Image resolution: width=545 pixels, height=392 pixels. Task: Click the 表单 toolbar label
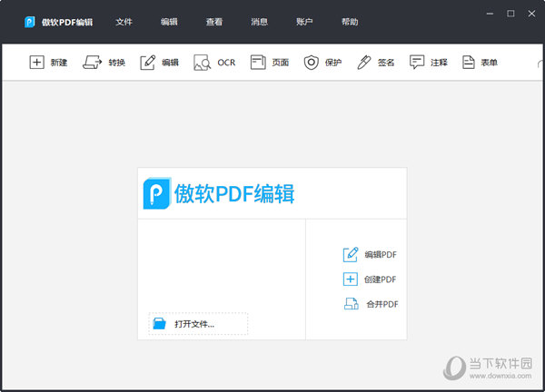click(x=489, y=63)
